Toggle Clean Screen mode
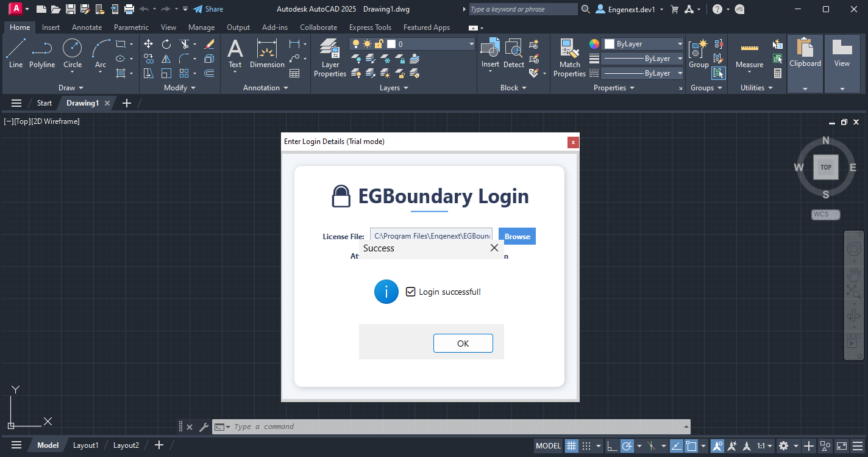This screenshot has height=457, width=868. click(842, 446)
